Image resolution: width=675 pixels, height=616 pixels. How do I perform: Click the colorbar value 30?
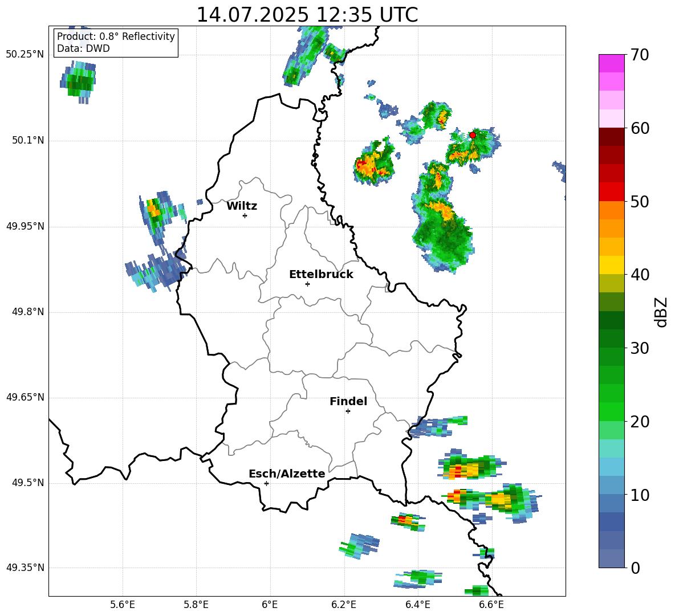point(639,348)
